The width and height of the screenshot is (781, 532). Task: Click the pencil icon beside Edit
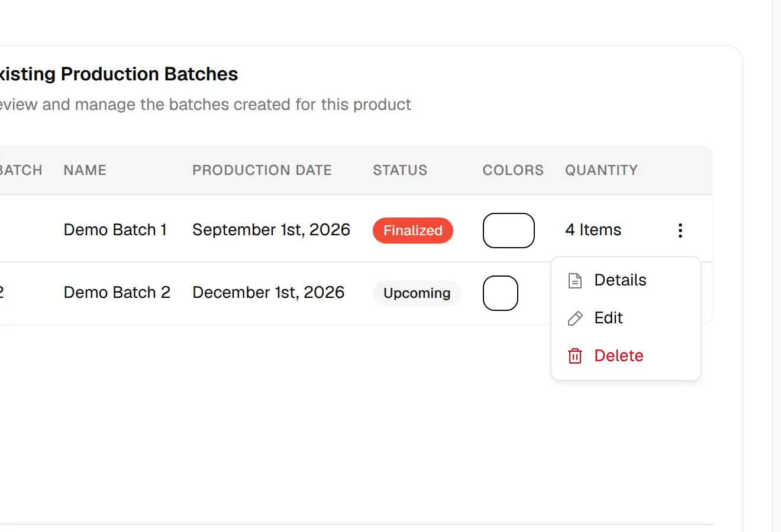coord(575,318)
